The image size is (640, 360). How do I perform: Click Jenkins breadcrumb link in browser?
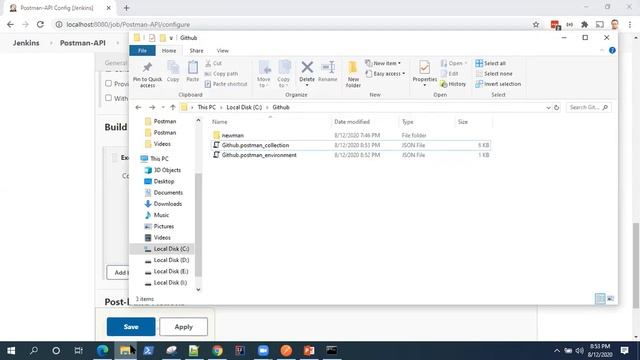pyautogui.click(x=26, y=43)
